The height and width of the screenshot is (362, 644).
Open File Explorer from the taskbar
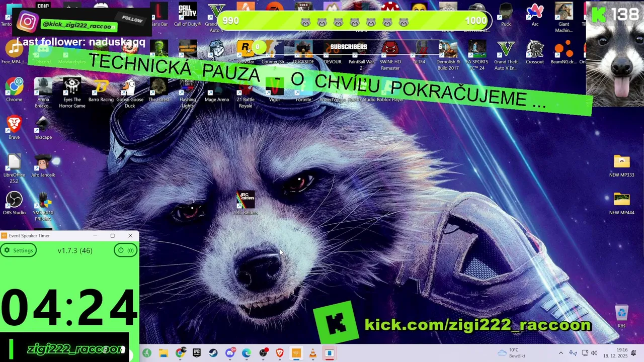(163, 353)
